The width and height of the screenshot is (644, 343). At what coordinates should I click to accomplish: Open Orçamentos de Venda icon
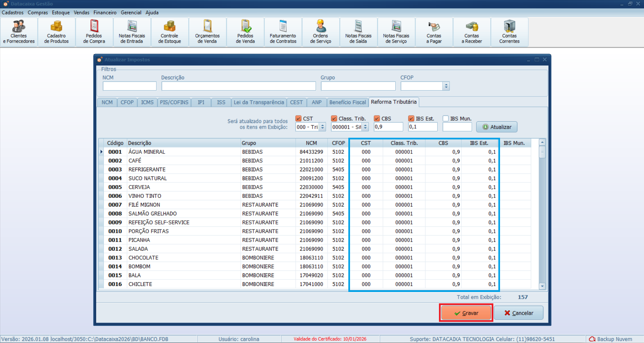(x=207, y=32)
